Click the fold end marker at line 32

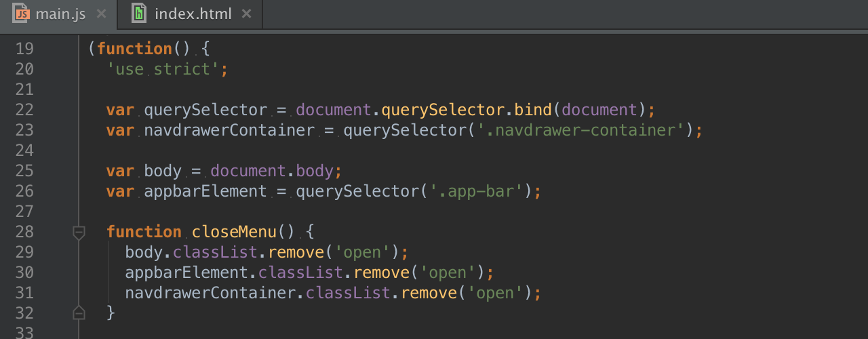79,313
